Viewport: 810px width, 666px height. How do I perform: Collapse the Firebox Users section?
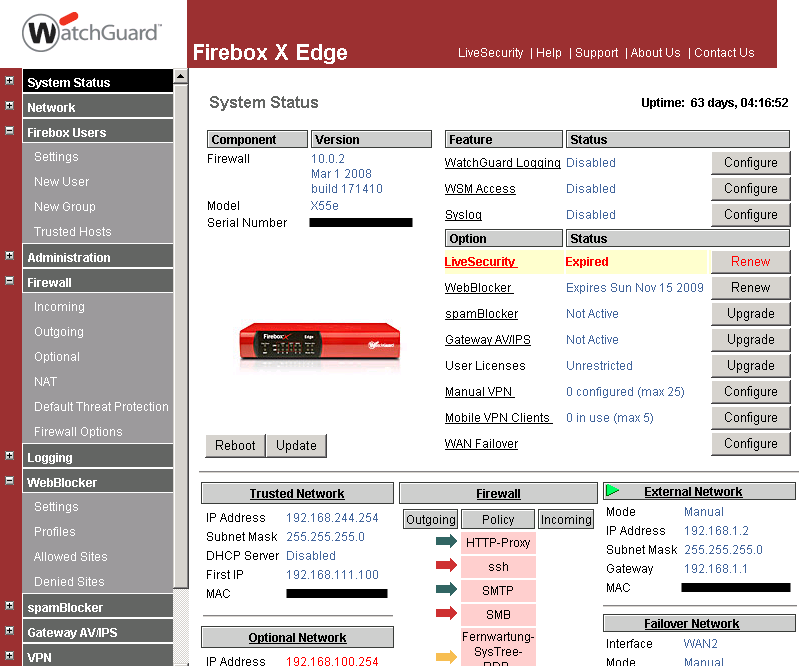8,131
